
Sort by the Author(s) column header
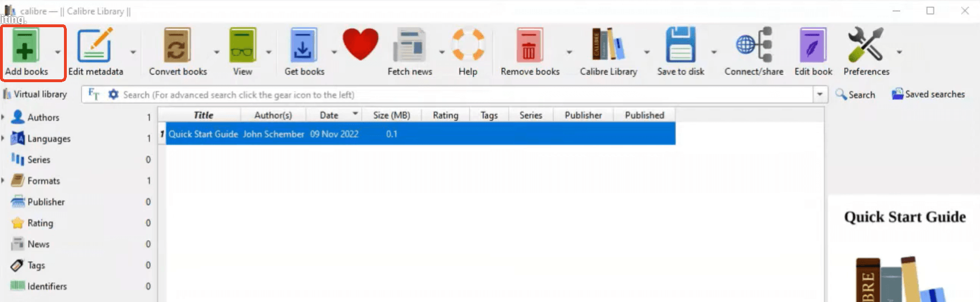(x=273, y=115)
